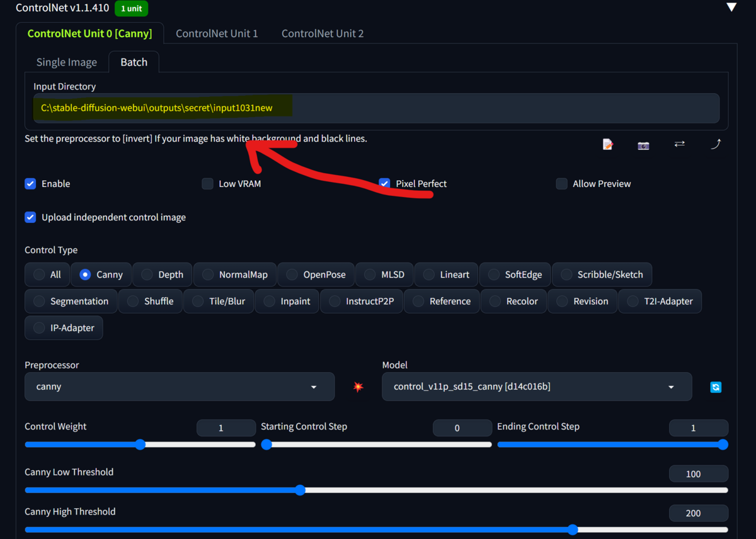Switch to ControlNet Unit 1 tab
The image size is (756, 539).
pyautogui.click(x=217, y=33)
